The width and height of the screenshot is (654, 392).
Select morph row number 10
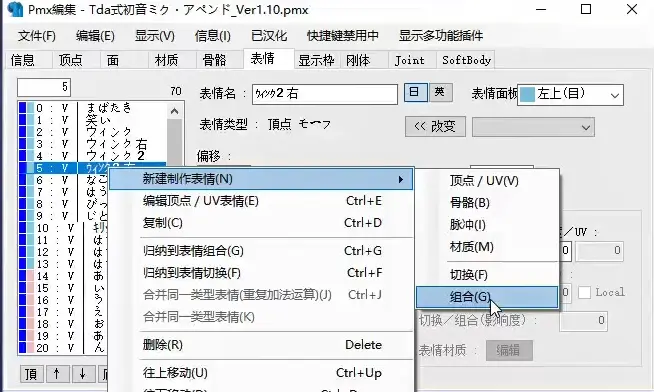pyautogui.click(x=63, y=228)
